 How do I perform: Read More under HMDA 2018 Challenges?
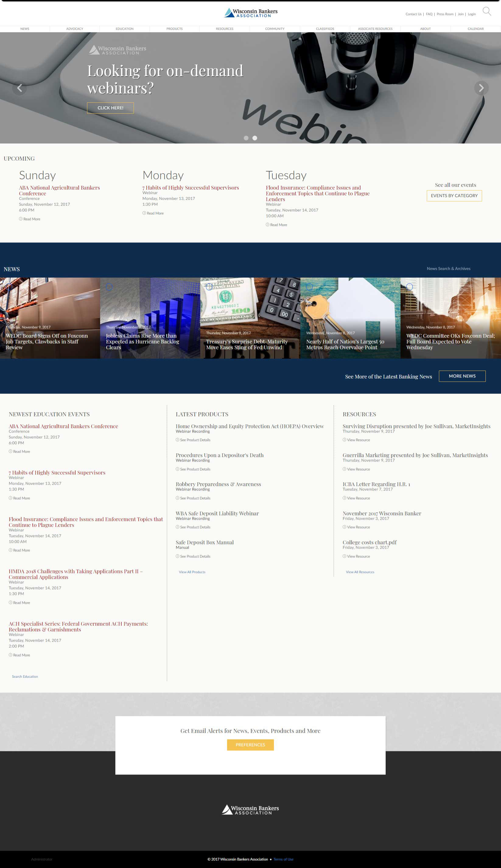pos(19,603)
